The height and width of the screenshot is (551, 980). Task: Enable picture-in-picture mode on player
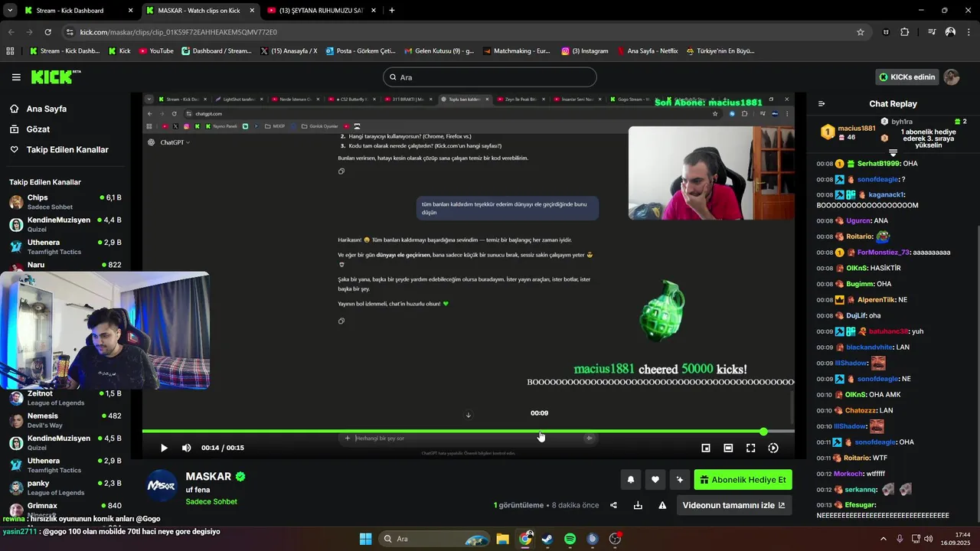pos(706,448)
